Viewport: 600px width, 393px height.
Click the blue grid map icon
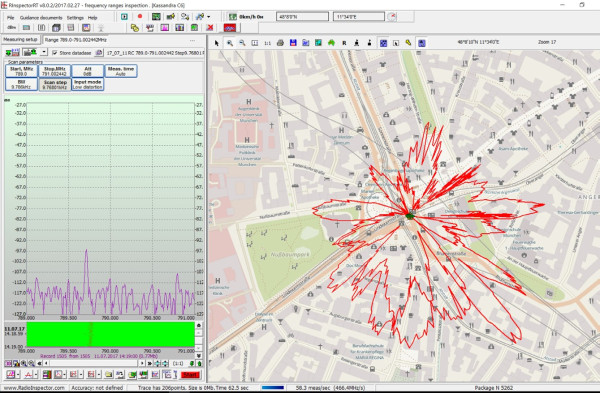click(383, 43)
